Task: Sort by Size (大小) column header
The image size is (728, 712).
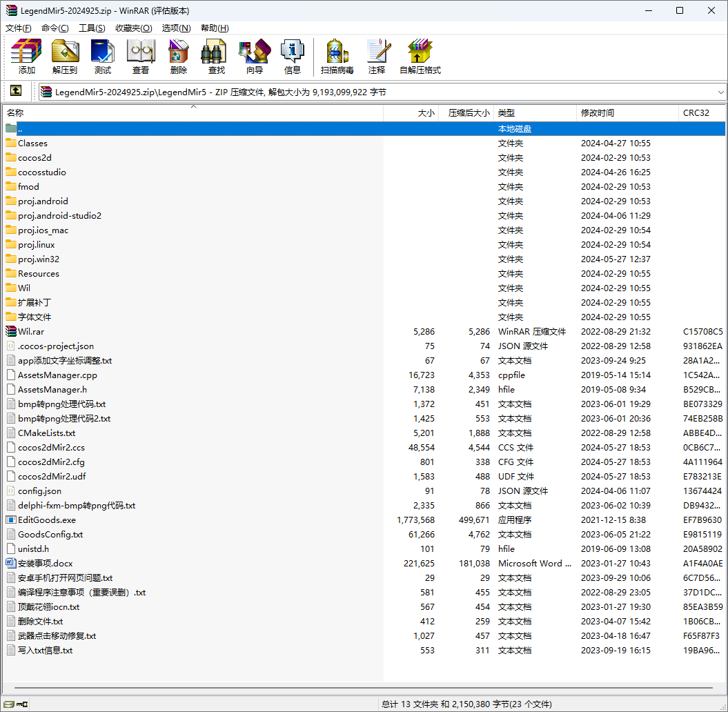Action: coord(411,112)
